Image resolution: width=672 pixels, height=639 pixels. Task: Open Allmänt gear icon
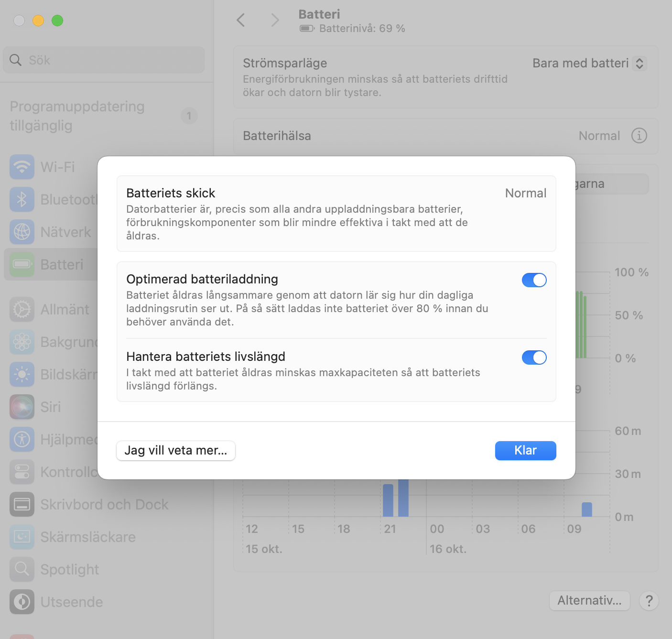click(x=22, y=309)
